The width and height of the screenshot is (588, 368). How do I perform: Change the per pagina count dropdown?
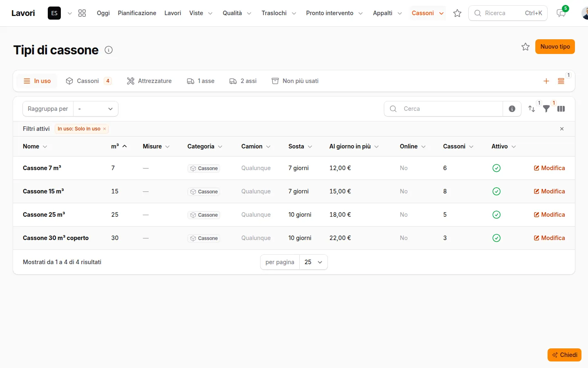(314, 262)
